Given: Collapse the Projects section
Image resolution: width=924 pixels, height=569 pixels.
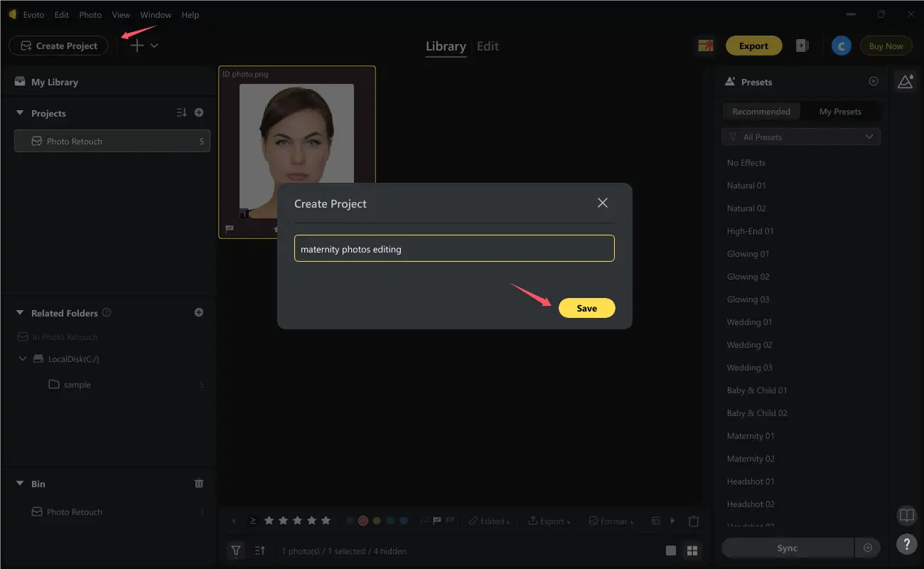Looking at the screenshot, I should 20,113.
